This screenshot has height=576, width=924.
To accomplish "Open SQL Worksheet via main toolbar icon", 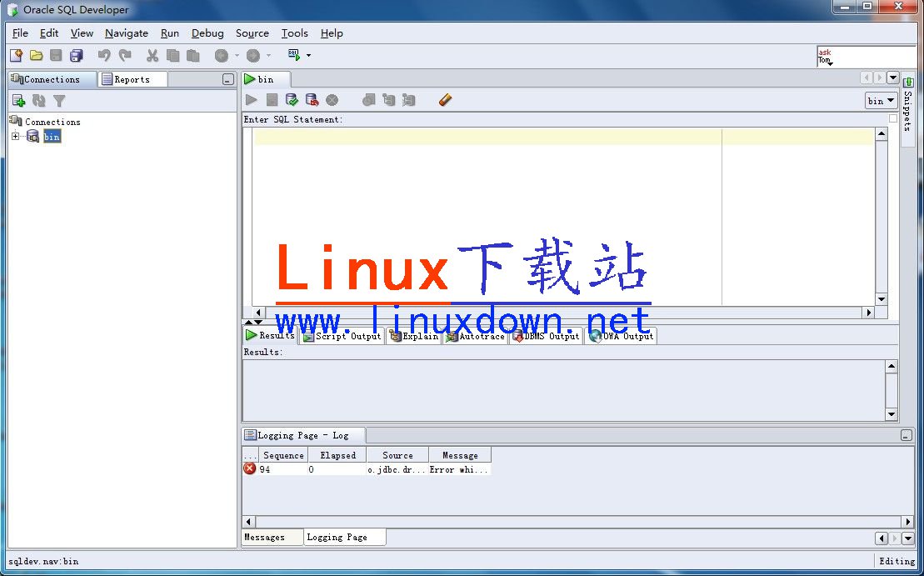I will 294,55.
